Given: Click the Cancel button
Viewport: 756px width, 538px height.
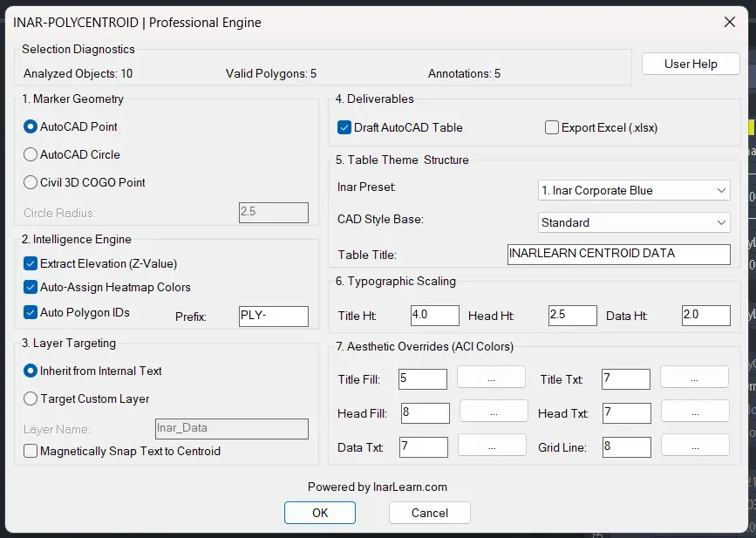Looking at the screenshot, I should 430,513.
